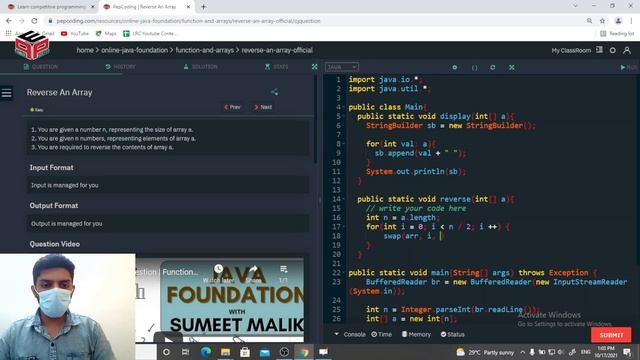640x360 pixels.
Task: Go to the Next question
Action: (263, 107)
